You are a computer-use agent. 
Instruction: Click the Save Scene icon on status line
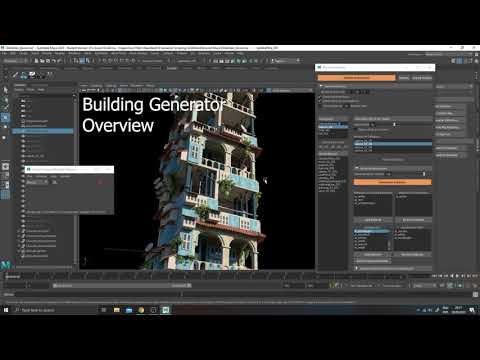click(48, 61)
